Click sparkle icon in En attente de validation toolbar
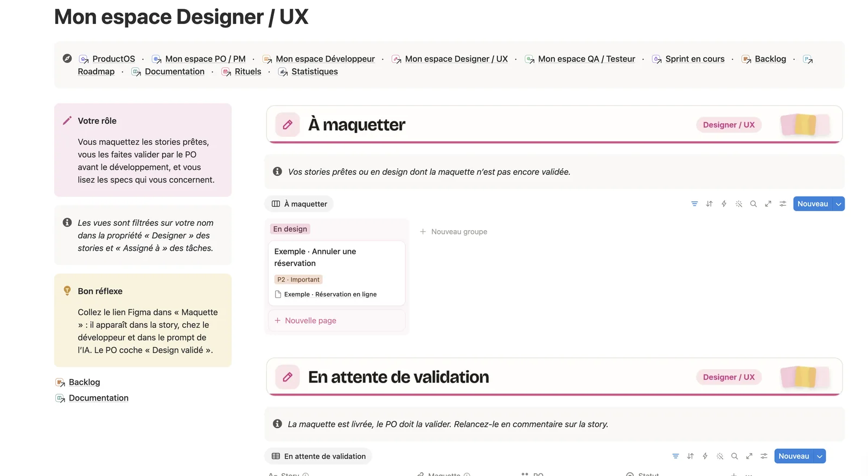The image size is (868, 476). click(x=720, y=456)
